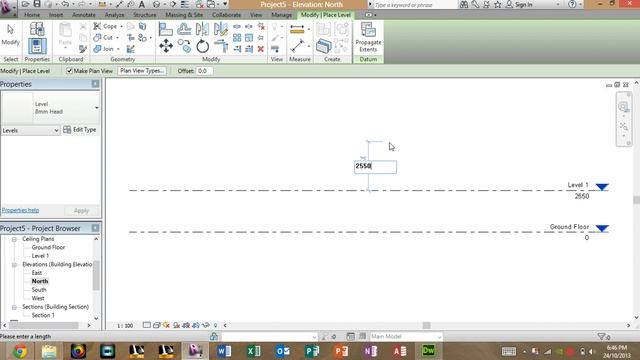Open the Manage ribbon tab

click(x=281, y=15)
